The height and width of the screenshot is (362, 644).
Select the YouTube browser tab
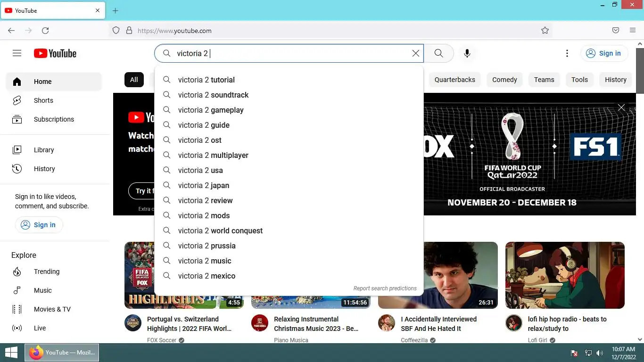point(53,10)
